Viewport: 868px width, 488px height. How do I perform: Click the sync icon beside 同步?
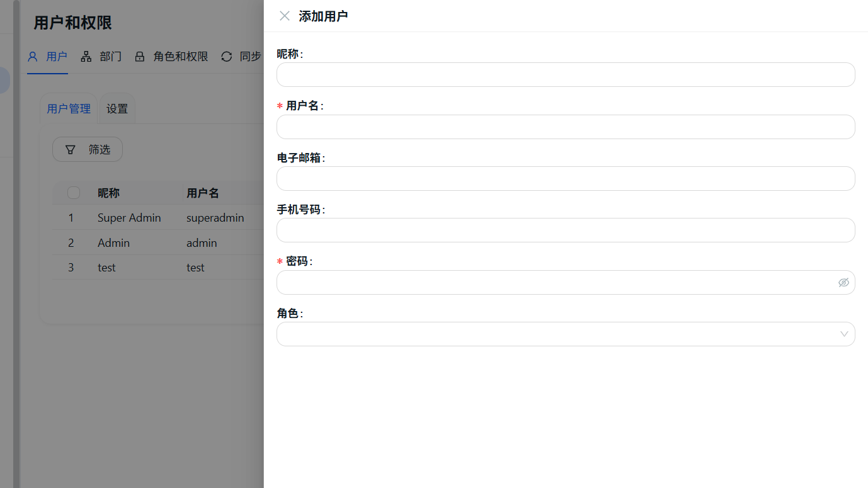[227, 57]
